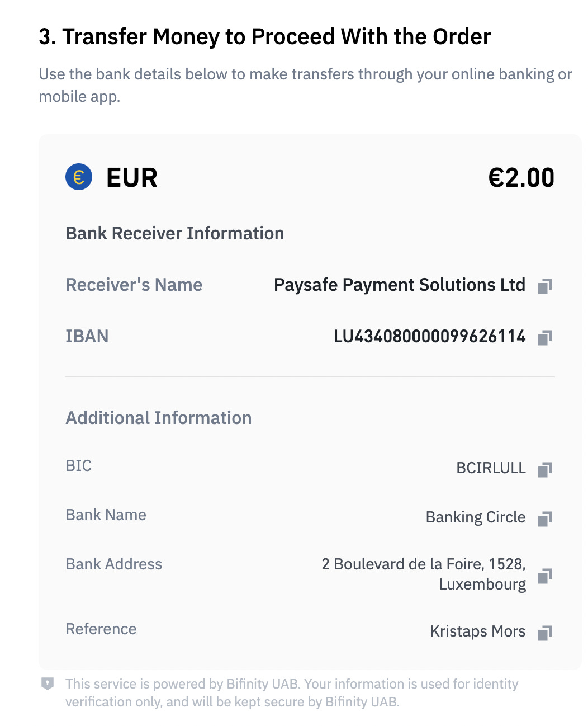Click the €2.00 amount display
This screenshot has width=588, height=726.
[x=520, y=178]
